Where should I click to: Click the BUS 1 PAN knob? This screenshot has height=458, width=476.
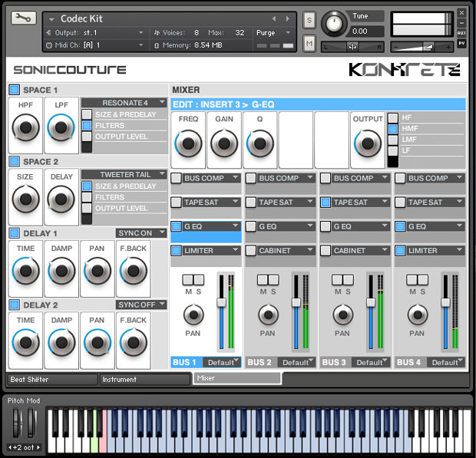tap(193, 315)
